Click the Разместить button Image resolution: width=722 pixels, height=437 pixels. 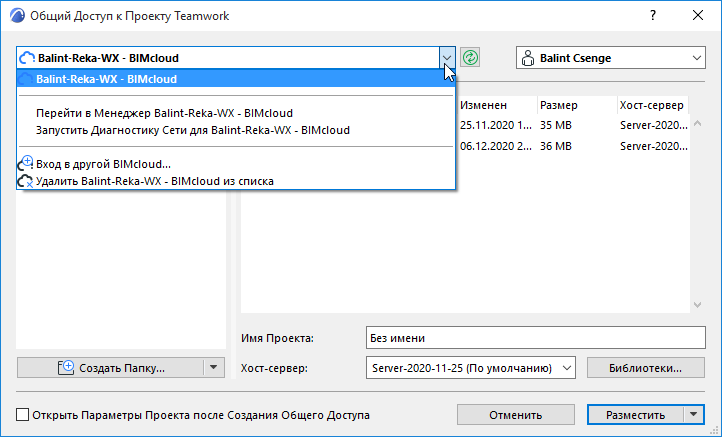pos(635,415)
